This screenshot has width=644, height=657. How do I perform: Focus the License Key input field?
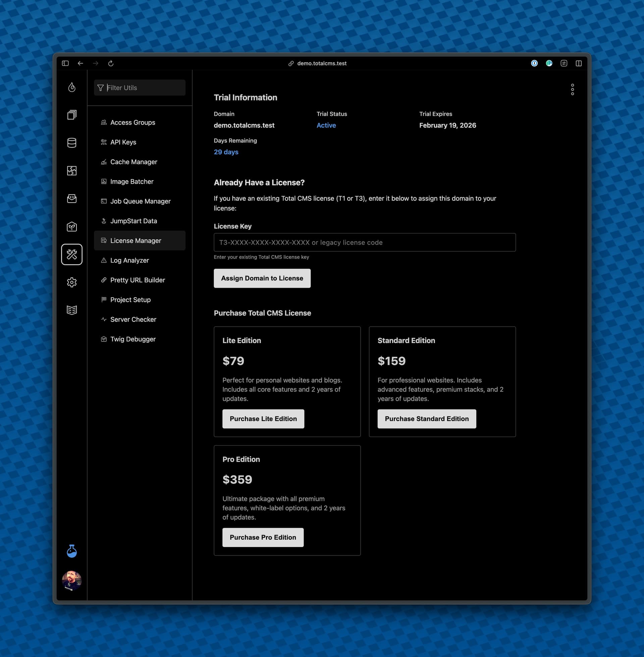click(x=365, y=242)
